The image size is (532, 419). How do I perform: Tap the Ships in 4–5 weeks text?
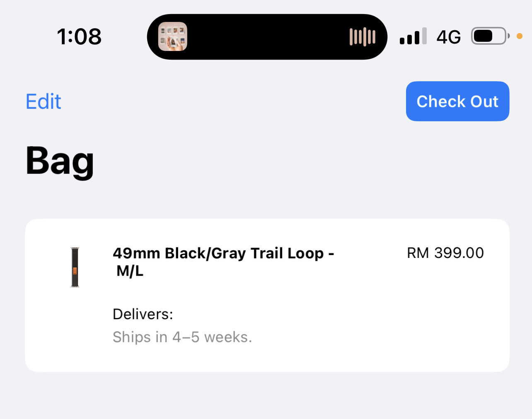tap(182, 337)
